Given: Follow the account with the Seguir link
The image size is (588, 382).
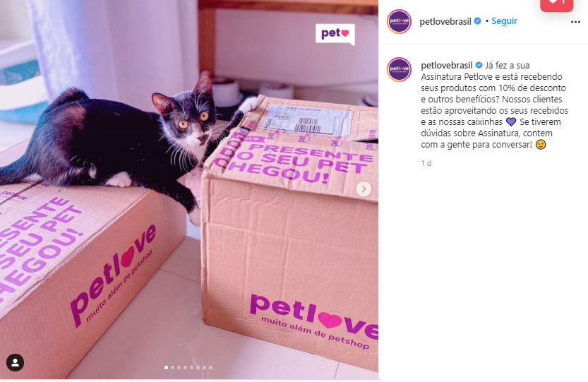Looking at the screenshot, I should (504, 21).
